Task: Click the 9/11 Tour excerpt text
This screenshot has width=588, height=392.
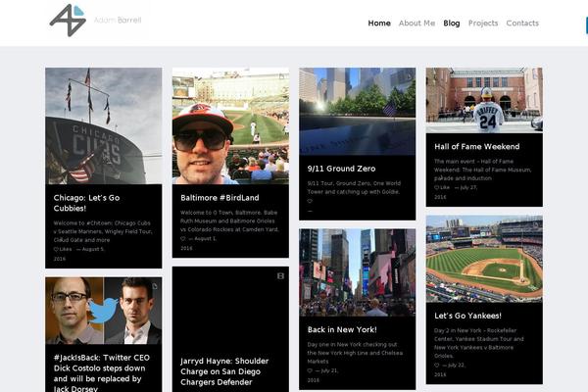Action: click(354, 187)
